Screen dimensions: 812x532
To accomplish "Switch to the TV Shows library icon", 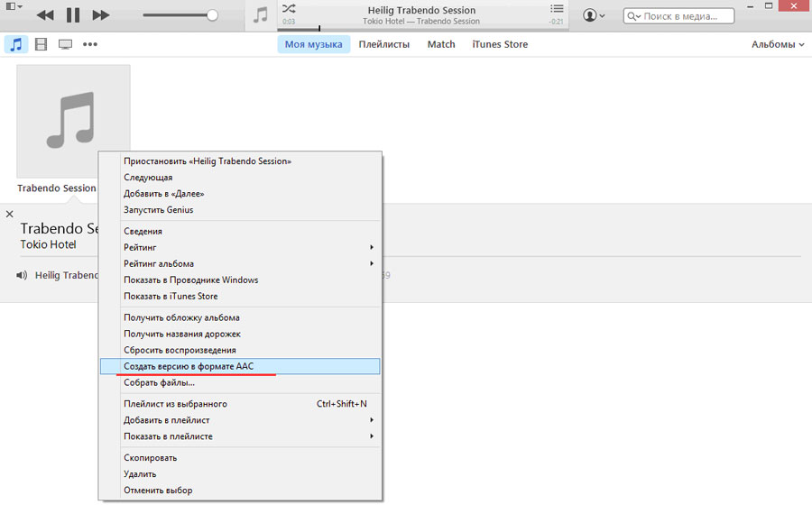I will (65, 44).
